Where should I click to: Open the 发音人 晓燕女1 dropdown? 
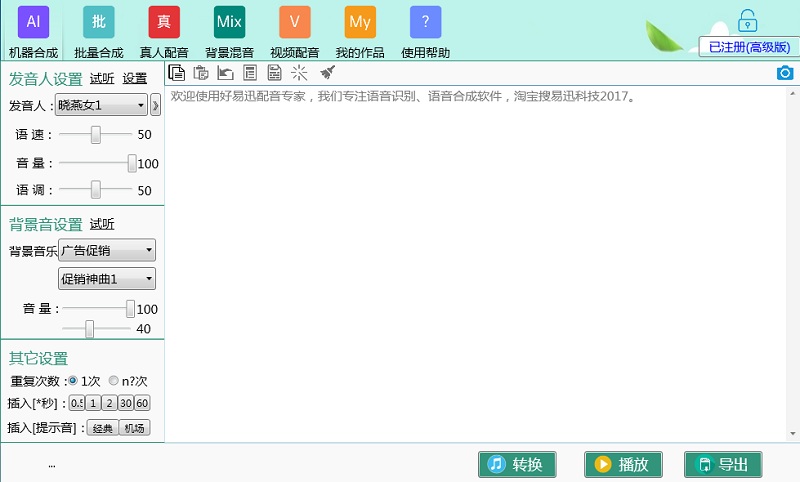click(101, 105)
